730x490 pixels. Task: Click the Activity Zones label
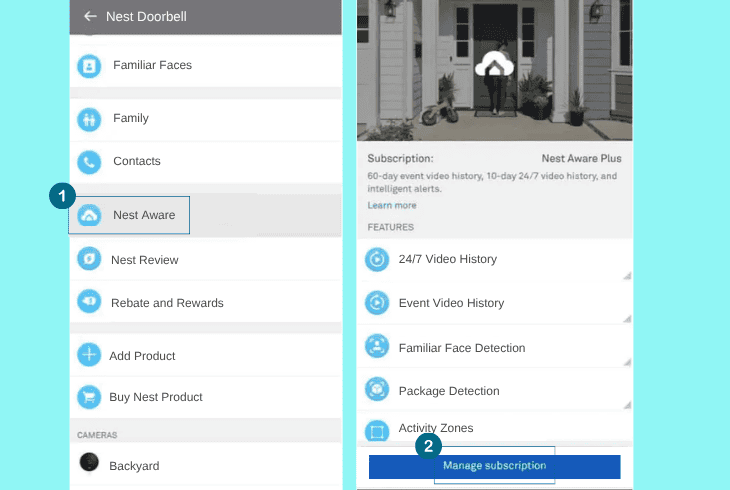point(436,428)
